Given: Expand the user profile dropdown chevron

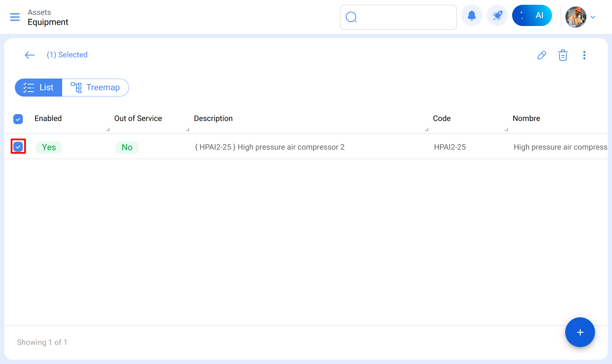Looking at the screenshot, I should (x=593, y=17).
